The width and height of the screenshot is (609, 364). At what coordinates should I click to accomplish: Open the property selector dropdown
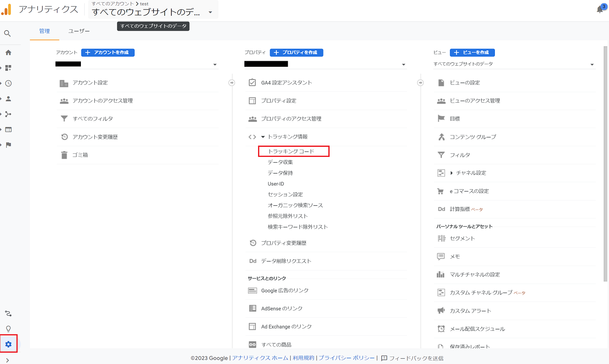(x=326, y=64)
